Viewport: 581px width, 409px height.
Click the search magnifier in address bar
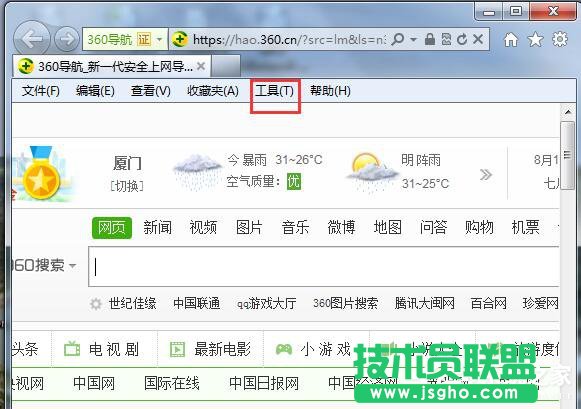(398, 39)
